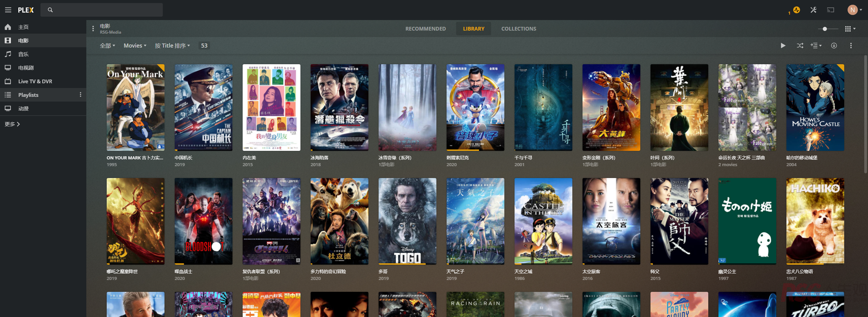
Task: Select the Movies (电影) library icon
Action: [x=8, y=40]
